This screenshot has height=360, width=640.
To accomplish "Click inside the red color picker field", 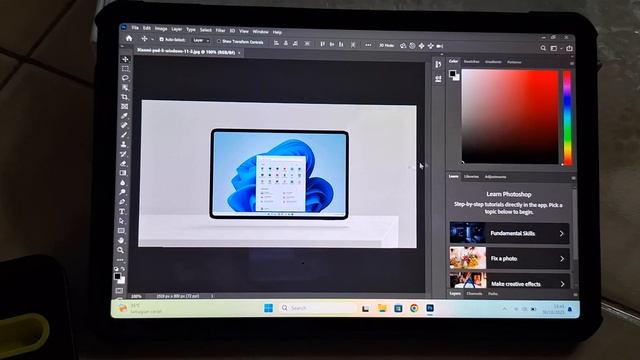I will pyautogui.click(x=510, y=117).
